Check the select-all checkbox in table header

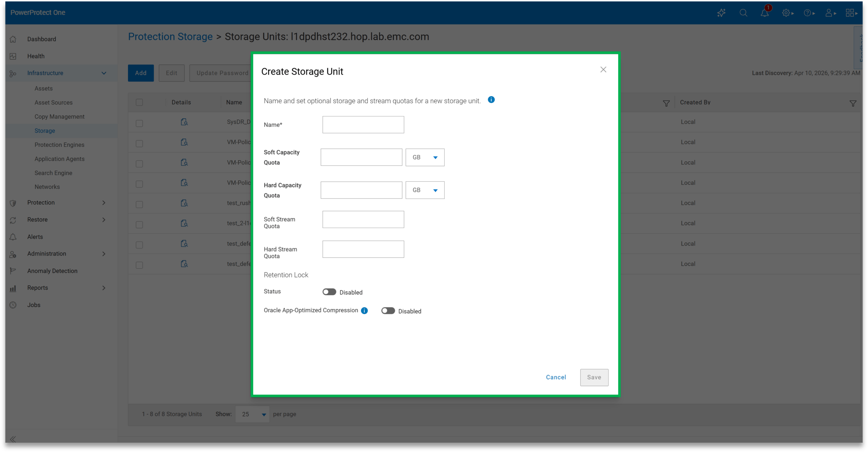pyautogui.click(x=139, y=102)
